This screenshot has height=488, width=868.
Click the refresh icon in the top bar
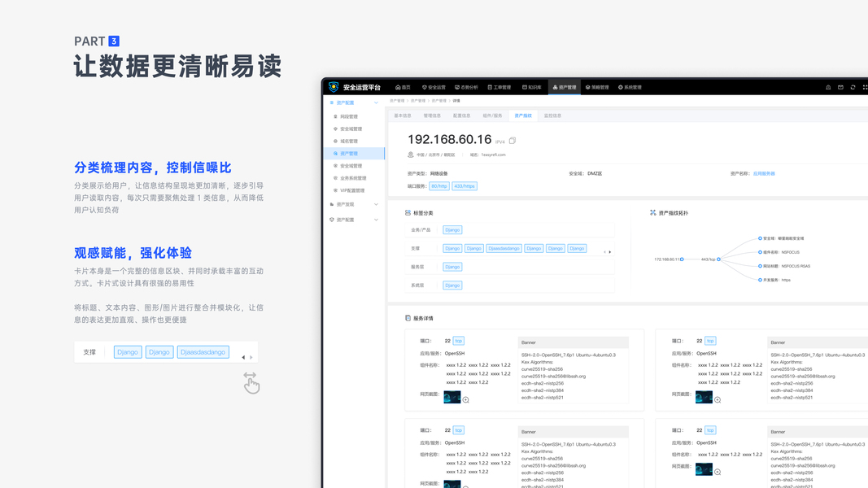pyautogui.click(x=853, y=87)
